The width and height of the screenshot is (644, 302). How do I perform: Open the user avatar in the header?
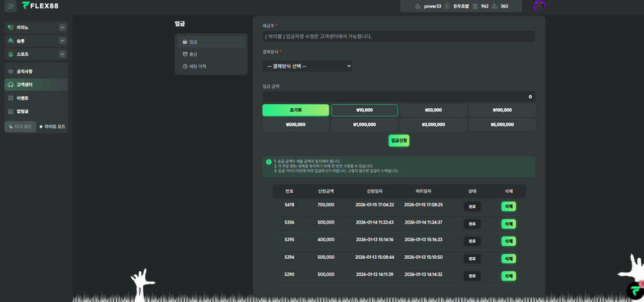(539, 6)
